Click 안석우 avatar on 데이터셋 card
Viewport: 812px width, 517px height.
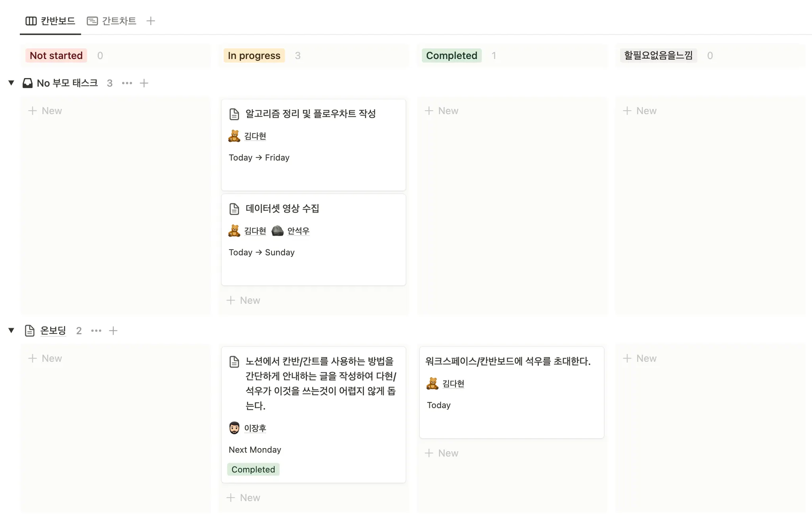[278, 231]
